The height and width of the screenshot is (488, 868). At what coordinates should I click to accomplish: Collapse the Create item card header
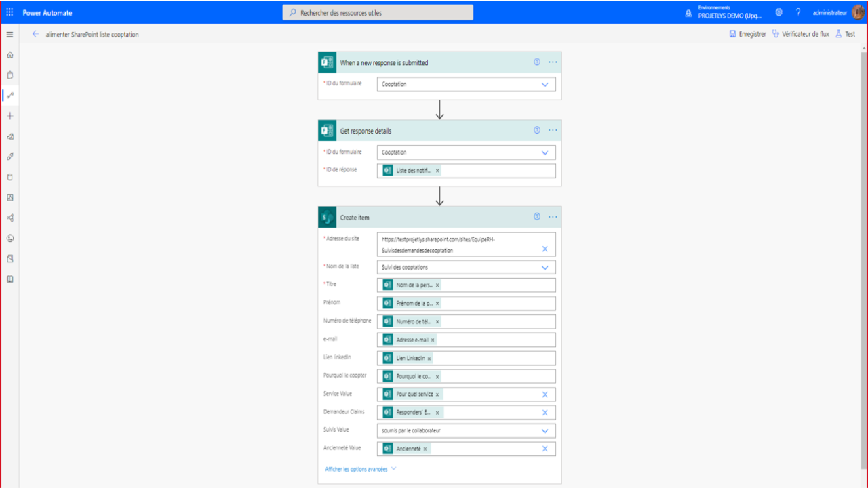439,217
